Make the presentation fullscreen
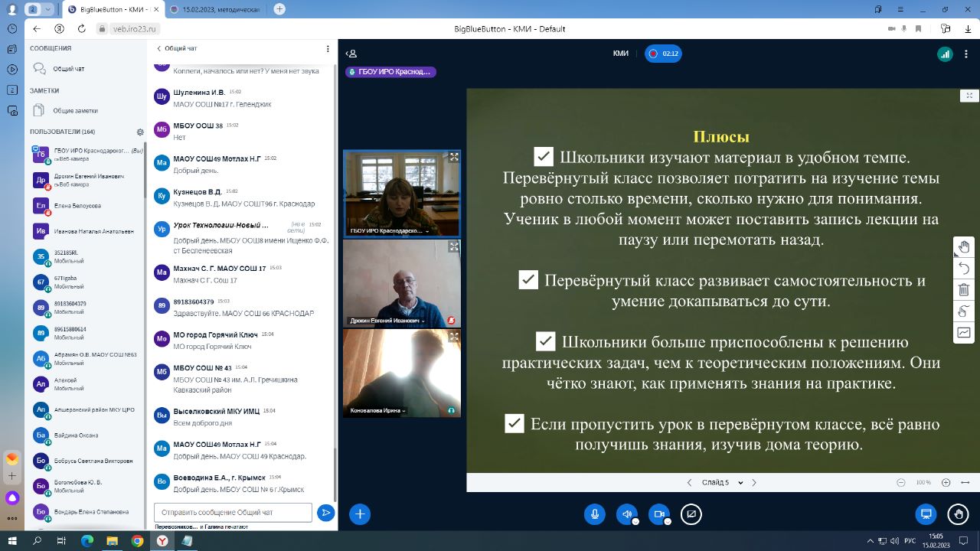The width and height of the screenshot is (980, 551). coord(969,96)
